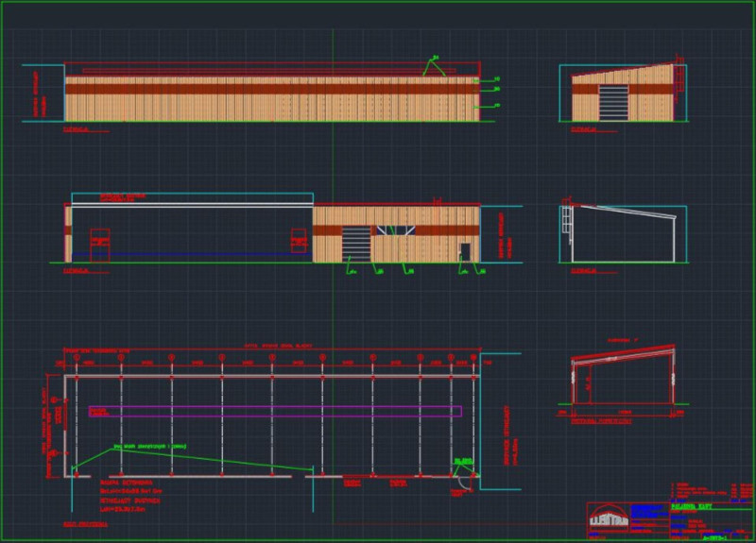
Task: Click the underlined label beneath the cross-section
Action: [601, 420]
